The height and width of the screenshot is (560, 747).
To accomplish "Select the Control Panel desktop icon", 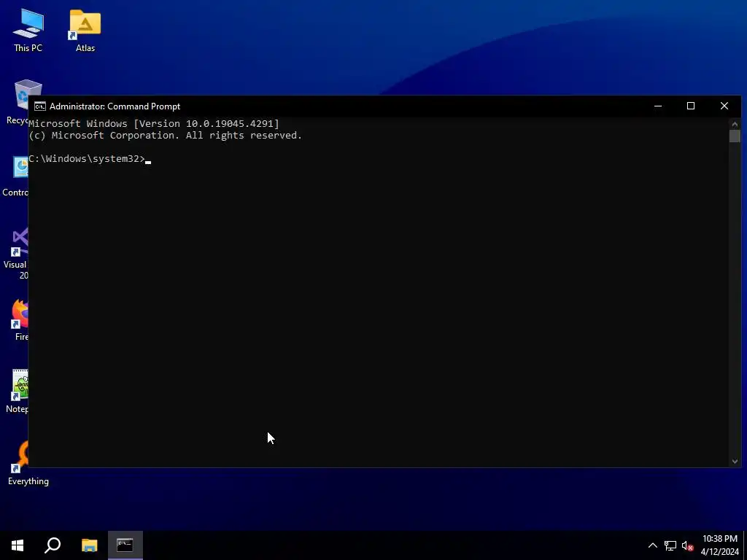I will [x=15, y=176].
